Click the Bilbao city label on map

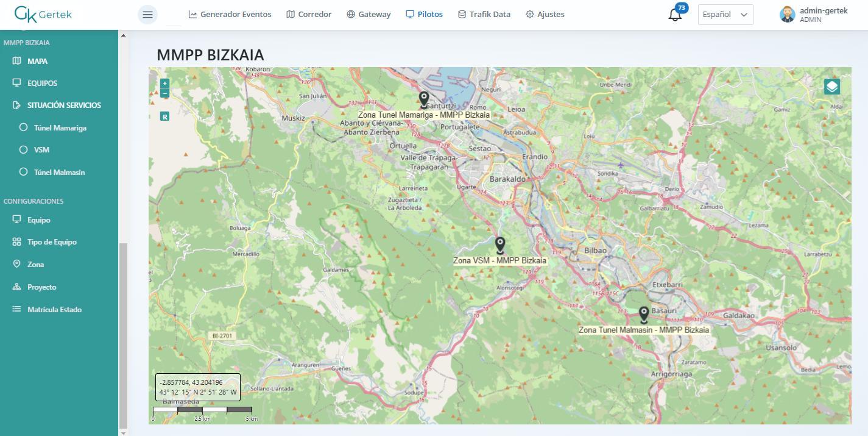(x=595, y=251)
